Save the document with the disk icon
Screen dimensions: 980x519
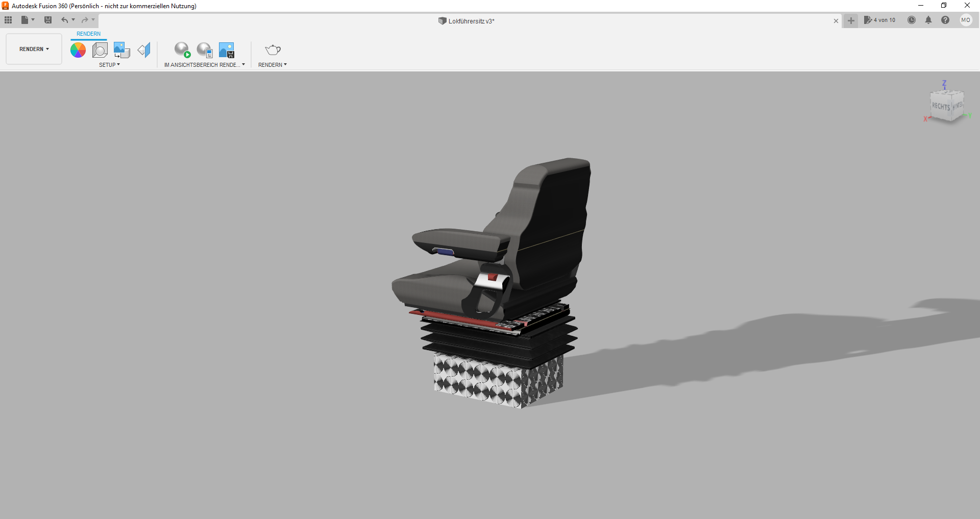pos(48,20)
